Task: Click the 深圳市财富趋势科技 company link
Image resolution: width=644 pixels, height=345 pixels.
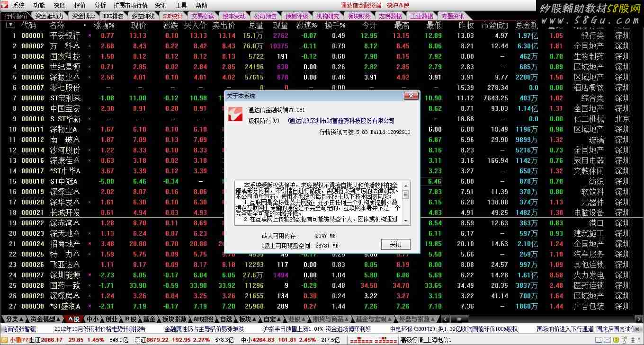Action: pos(341,121)
